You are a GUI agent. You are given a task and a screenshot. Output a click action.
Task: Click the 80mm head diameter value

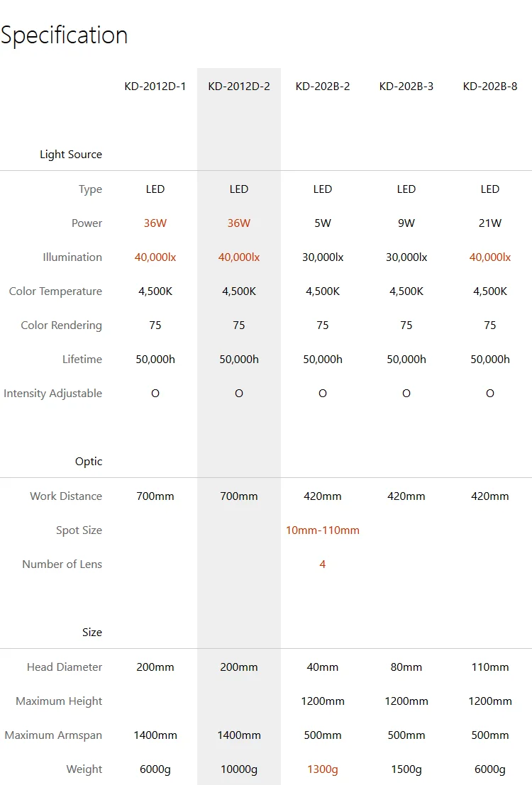pos(406,667)
